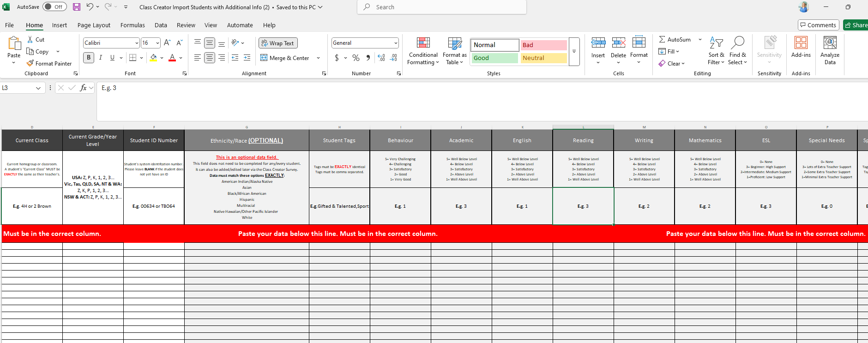Viewport: 868px width, 343px height.
Task: Click the Clear button
Action: tap(672, 63)
